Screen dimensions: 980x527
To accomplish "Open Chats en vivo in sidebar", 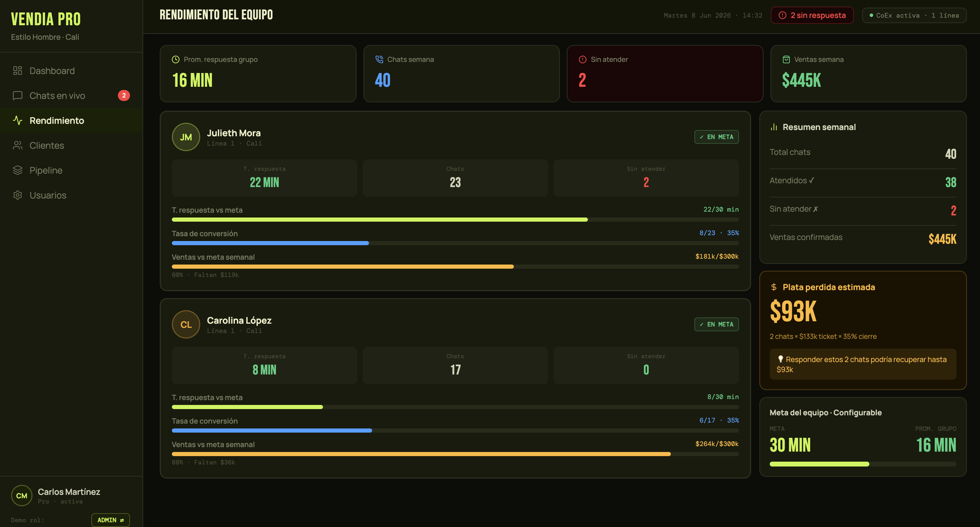I will [71, 95].
